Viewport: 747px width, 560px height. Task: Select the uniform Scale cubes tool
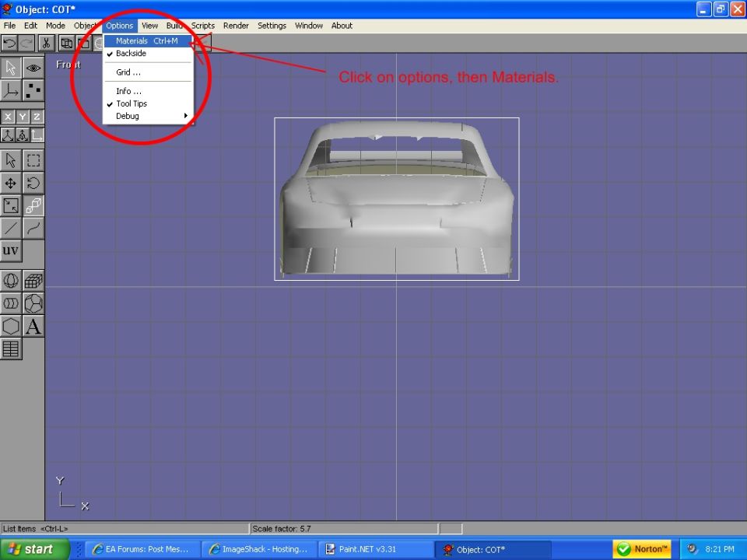tap(33, 205)
